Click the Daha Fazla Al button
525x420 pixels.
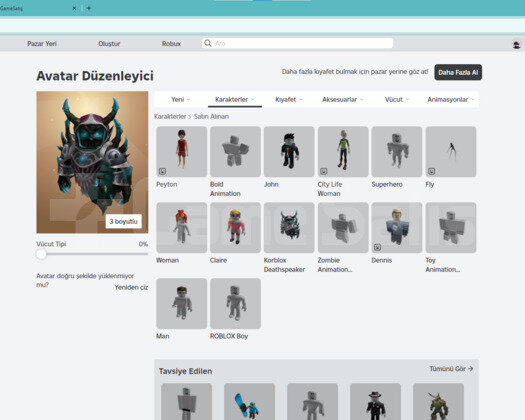[x=458, y=72]
